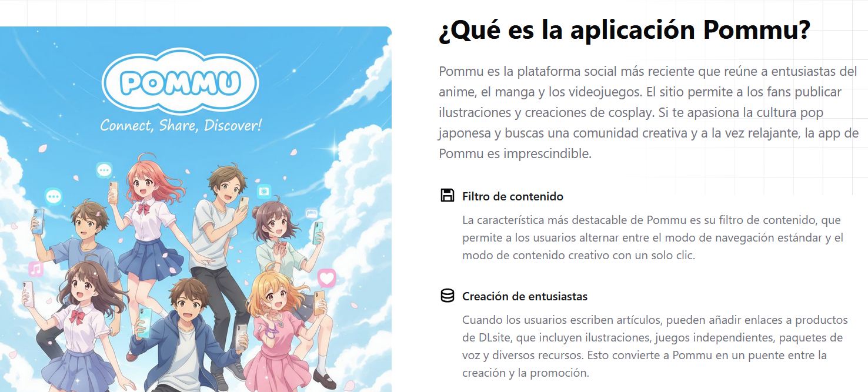The width and height of the screenshot is (868, 392).
Task: Click the "Connect, Share, Discover!" tagline
Action: [181, 125]
